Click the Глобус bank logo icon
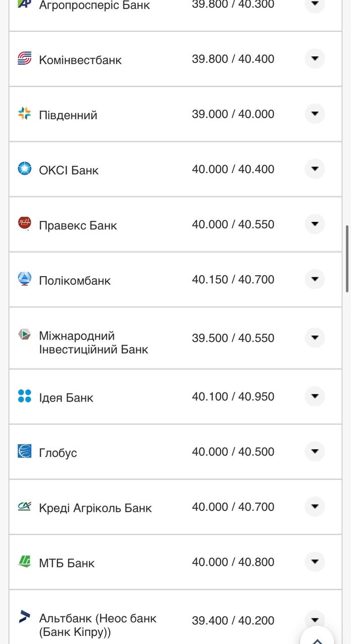351x644 pixels. (x=25, y=451)
